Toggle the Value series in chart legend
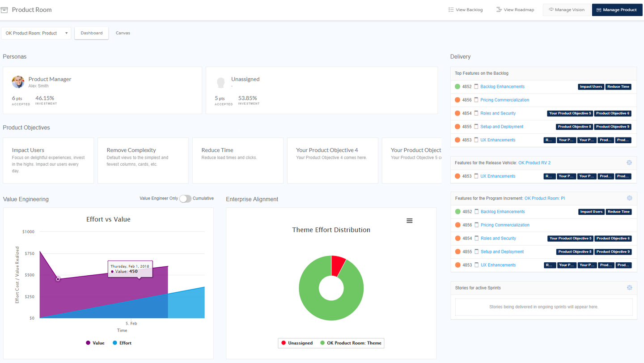 coord(95,343)
